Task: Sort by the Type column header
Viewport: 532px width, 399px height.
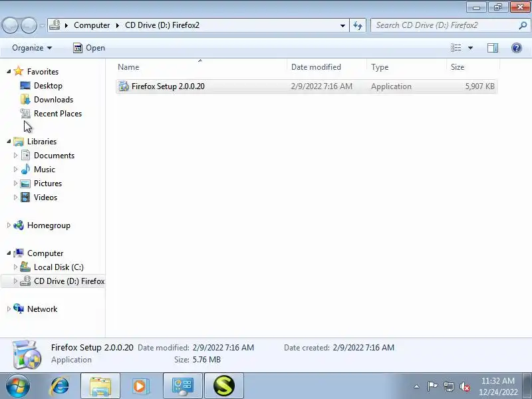Action: [x=407, y=67]
